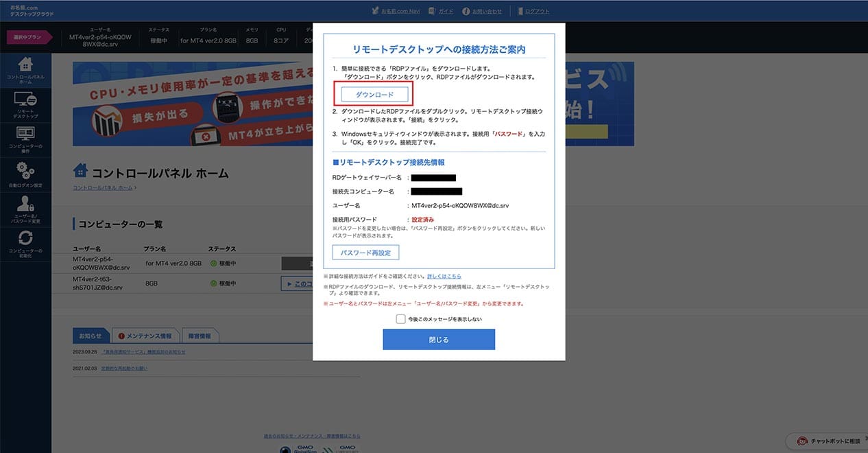Click the 8コア CPU value in the header

281,40
